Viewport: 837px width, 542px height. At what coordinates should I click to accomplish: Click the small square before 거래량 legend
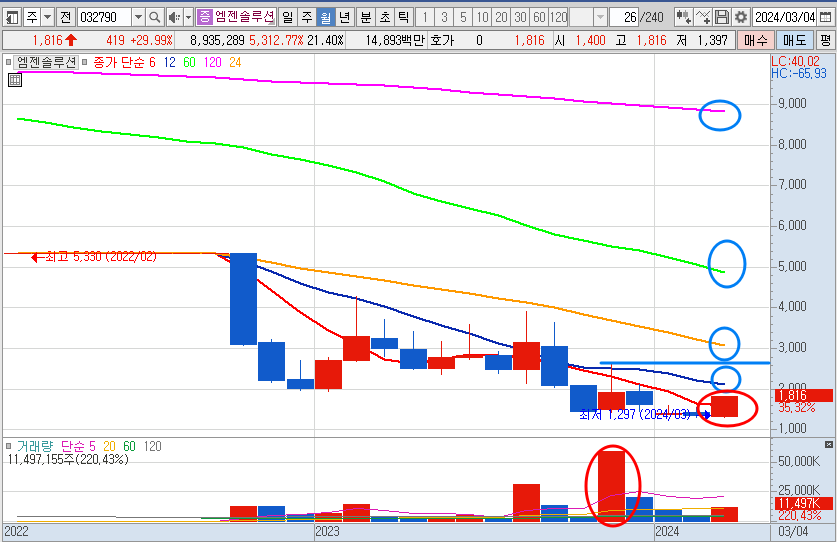coord(9,446)
